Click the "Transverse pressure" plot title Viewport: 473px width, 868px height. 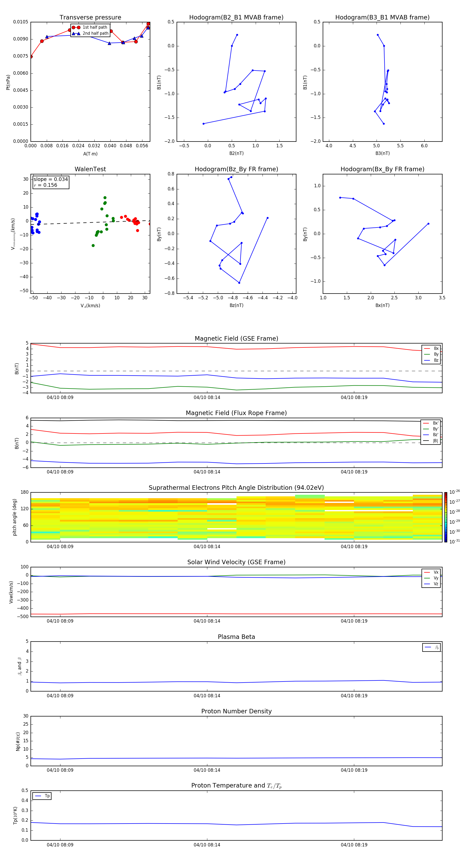click(90, 18)
